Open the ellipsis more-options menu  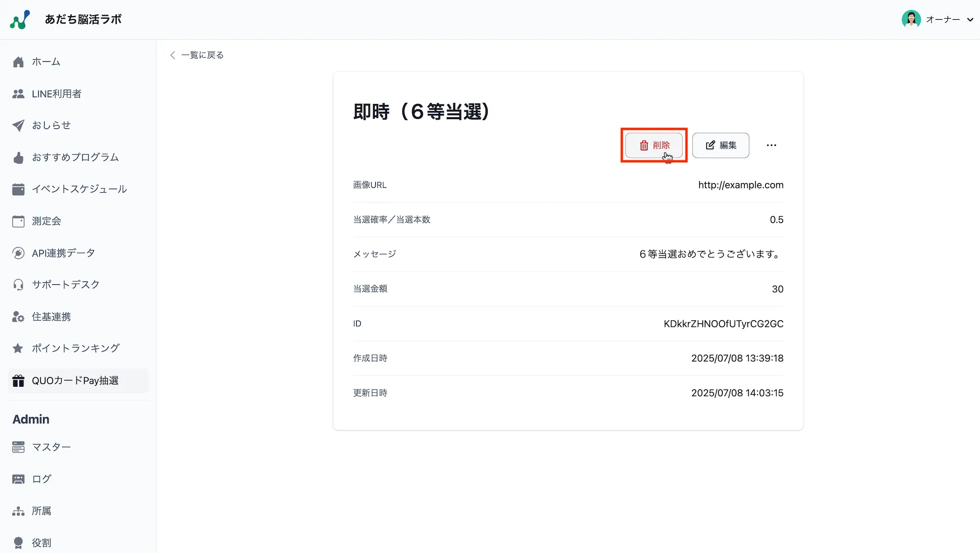771,145
